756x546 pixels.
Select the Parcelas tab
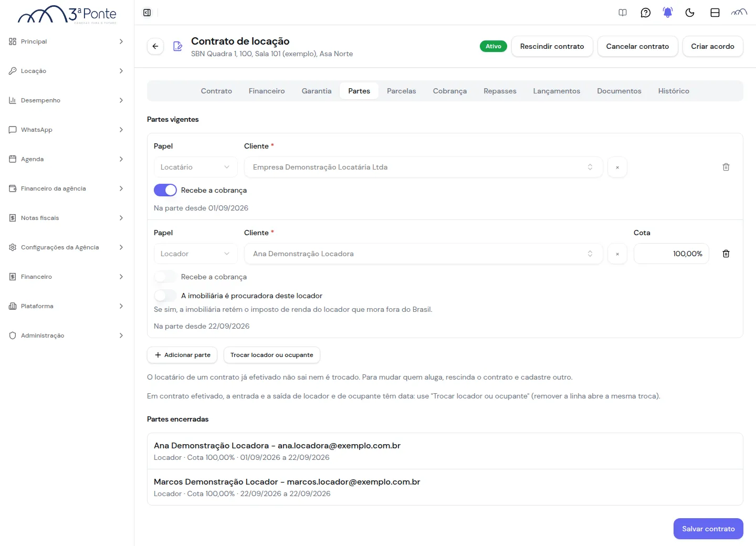tap(402, 91)
